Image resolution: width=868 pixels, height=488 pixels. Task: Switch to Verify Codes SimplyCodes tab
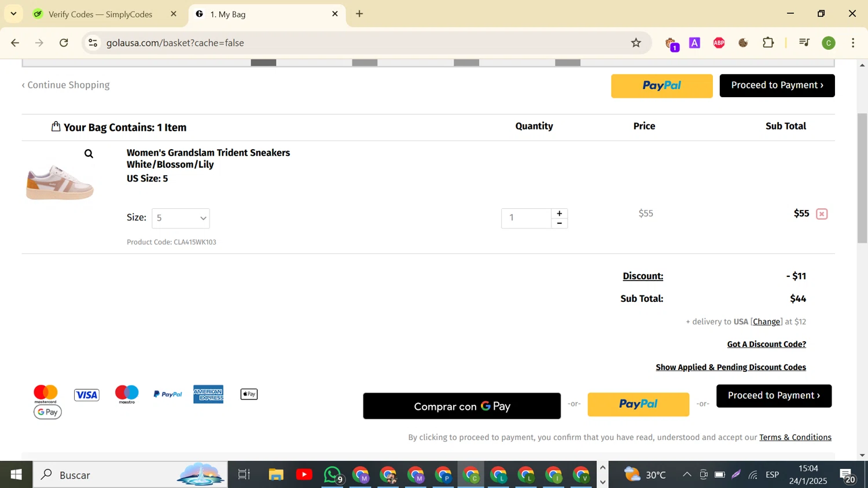point(100,14)
